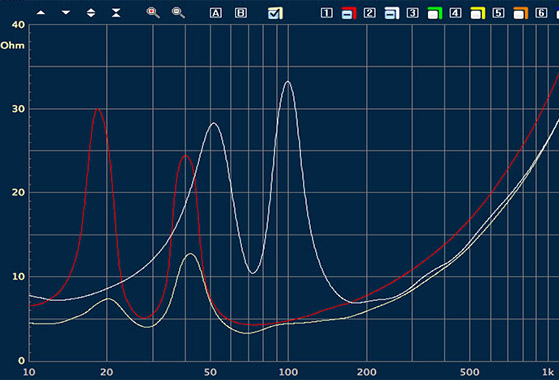
Task: Activate marker A button
Action: [x=216, y=13]
